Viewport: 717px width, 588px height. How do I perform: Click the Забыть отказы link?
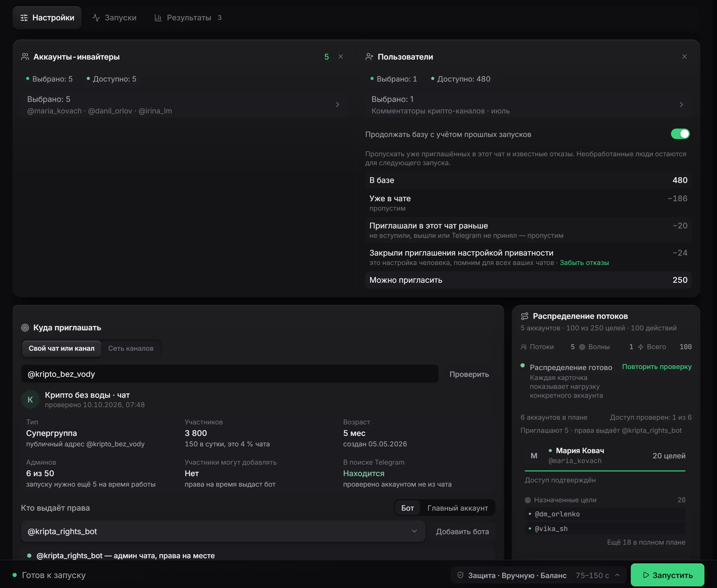click(584, 263)
